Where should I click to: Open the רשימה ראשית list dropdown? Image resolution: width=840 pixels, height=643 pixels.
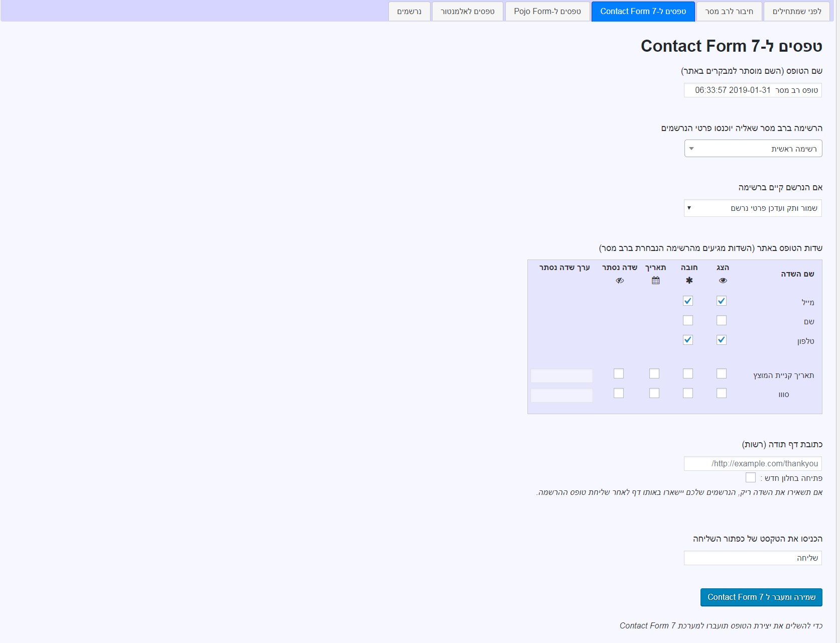pyautogui.click(x=753, y=149)
